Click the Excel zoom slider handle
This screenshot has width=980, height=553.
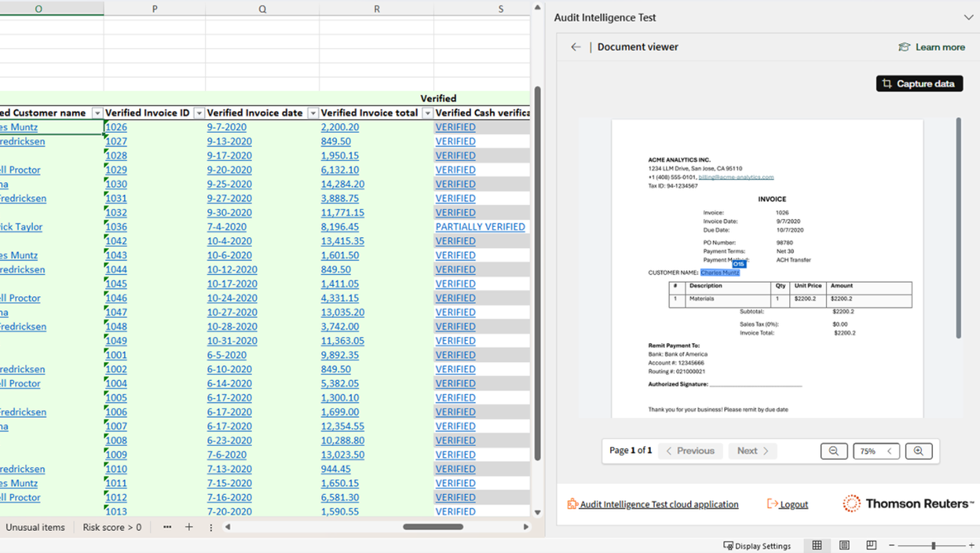[x=933, y=545]
